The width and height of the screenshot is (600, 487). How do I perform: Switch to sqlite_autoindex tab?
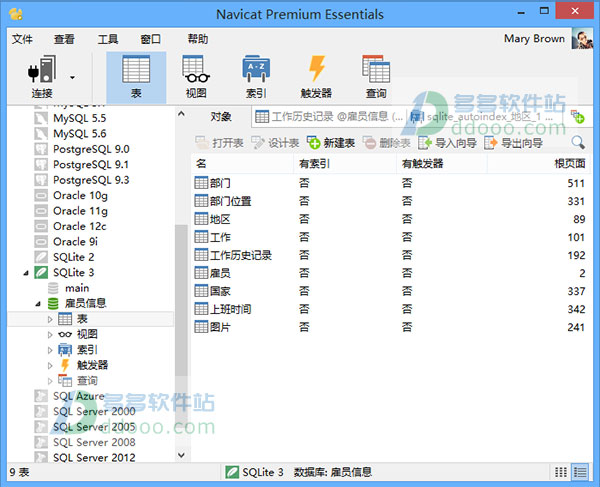tap(482, 116)
